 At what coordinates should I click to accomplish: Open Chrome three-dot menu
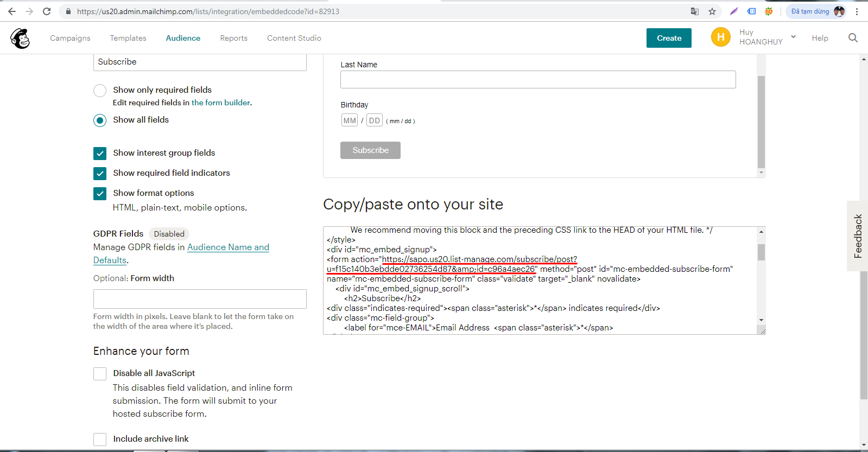[857, 11]
